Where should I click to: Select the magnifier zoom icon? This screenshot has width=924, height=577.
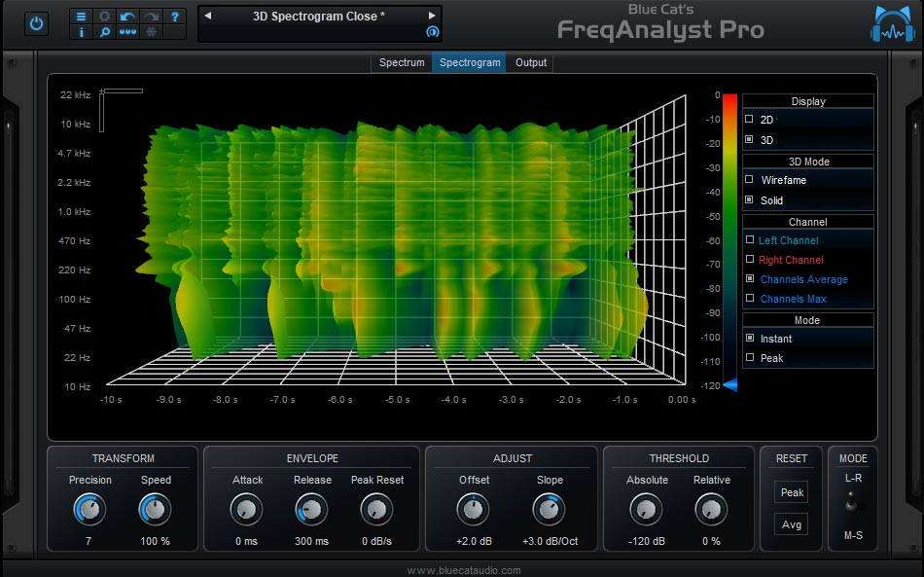[104, 32]
